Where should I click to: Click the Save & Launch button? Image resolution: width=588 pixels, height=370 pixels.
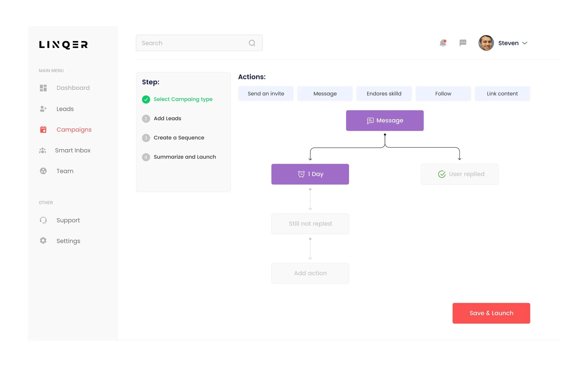click(491, 313)
